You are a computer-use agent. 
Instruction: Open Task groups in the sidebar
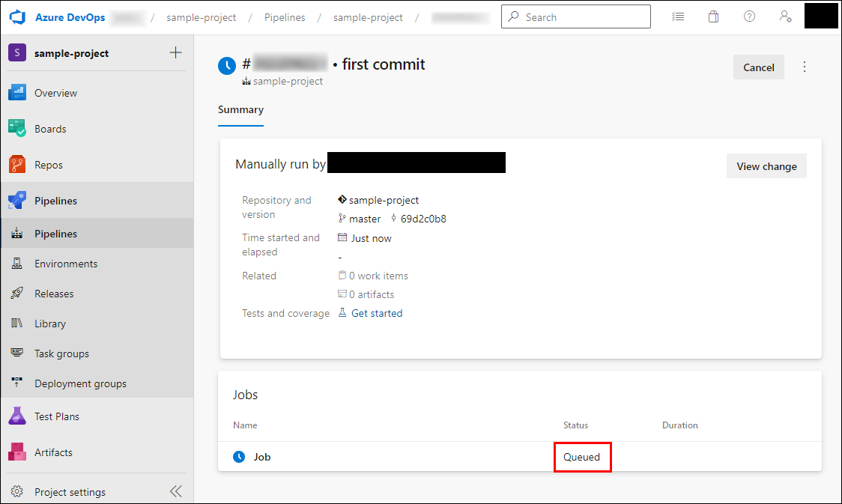(61, 353)
